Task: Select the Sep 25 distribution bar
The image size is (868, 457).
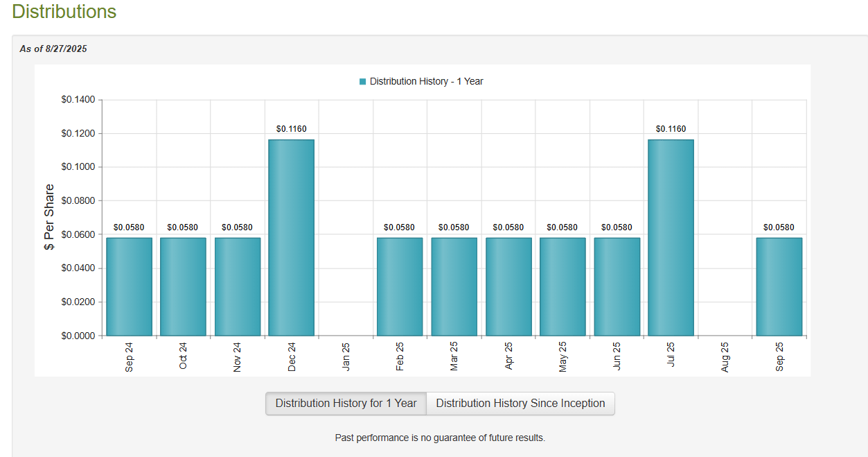Action: (x=779, y=286)
